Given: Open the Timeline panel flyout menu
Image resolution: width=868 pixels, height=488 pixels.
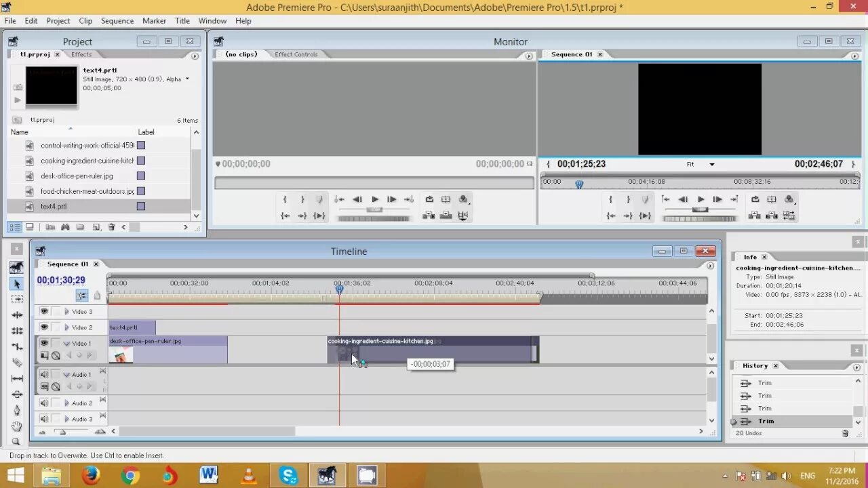Looking at the screenshot, I should click(x=711, y=266).
